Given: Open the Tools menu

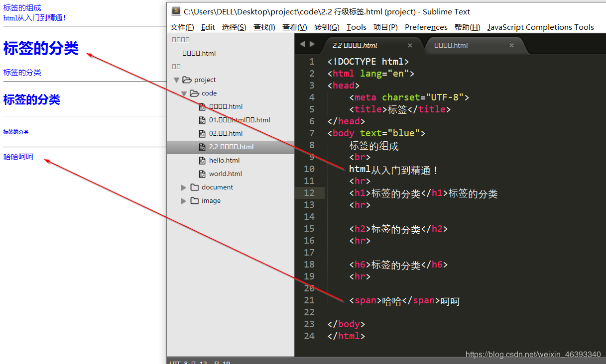Looking at the screenshot, I should click(x=357, y=27).
